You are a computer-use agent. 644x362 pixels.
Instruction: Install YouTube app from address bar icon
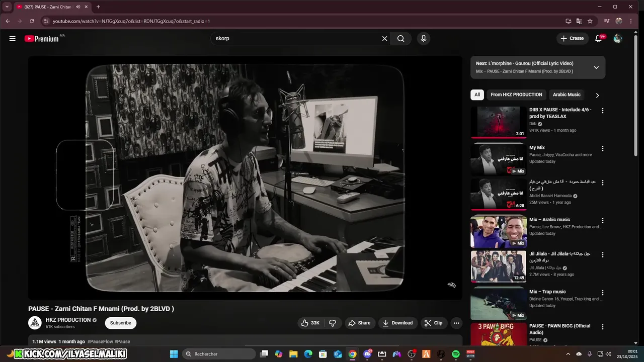[568, 21]
